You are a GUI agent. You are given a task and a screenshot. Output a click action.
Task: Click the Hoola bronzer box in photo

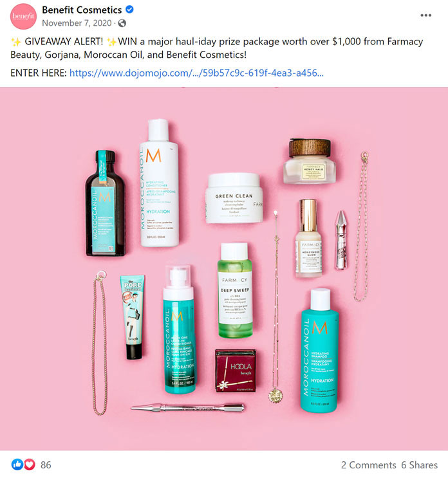(236, 371)
